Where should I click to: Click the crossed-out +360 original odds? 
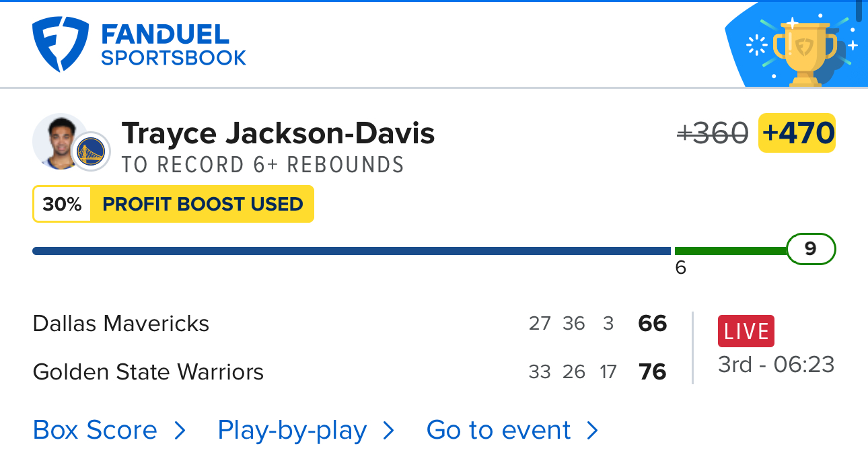point(713,133)
